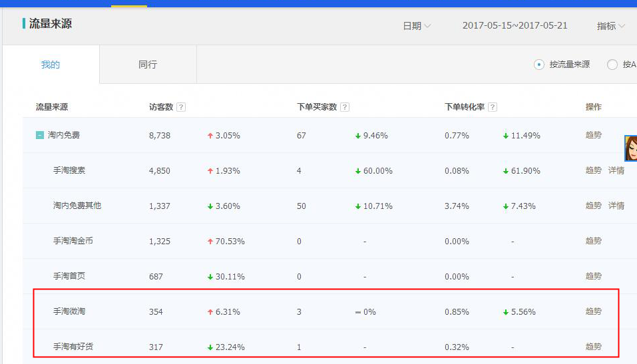Open the 指标 dropdown
The height and width of the screenshot is (364, 637).
click(610, 26)
